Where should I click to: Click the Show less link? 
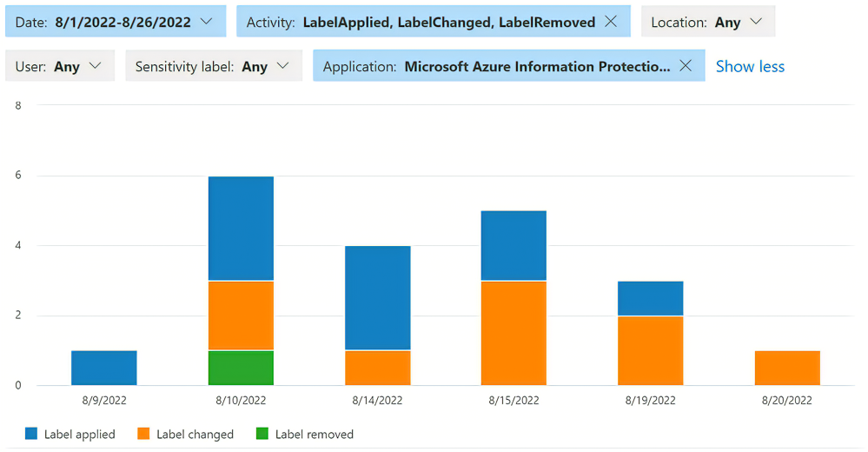pyautogui.click(x=750, y=66)
